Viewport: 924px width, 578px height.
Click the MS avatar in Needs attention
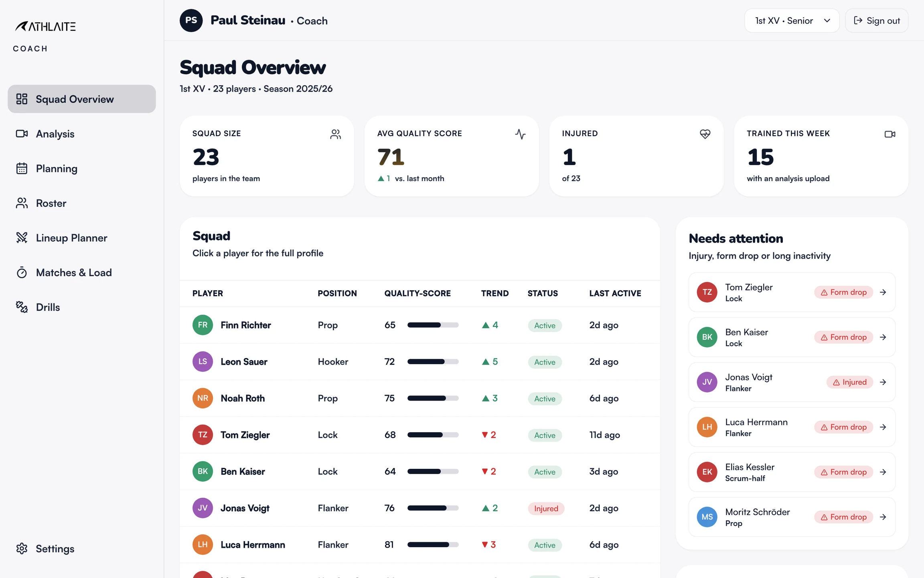[707, 517]
